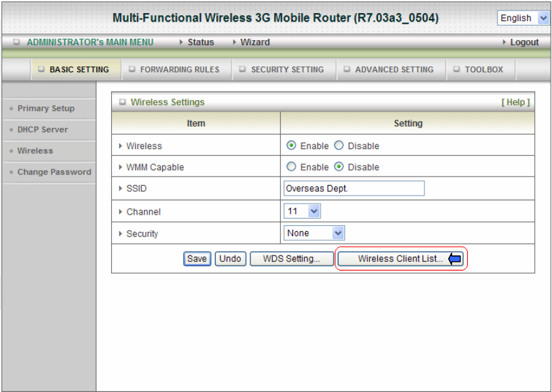Click the BASIC SETTING tab icon
The width and height of the screenshot is (552, 392).
(x=41, y=69)
